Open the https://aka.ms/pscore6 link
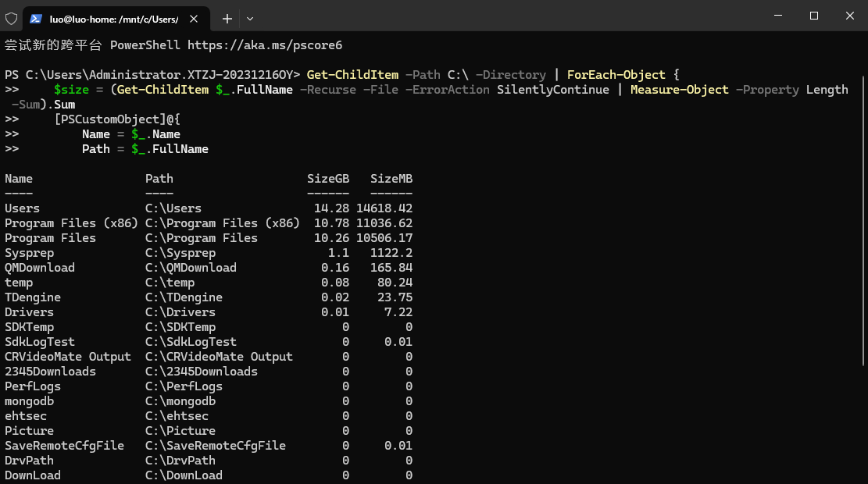 (265, 45)
